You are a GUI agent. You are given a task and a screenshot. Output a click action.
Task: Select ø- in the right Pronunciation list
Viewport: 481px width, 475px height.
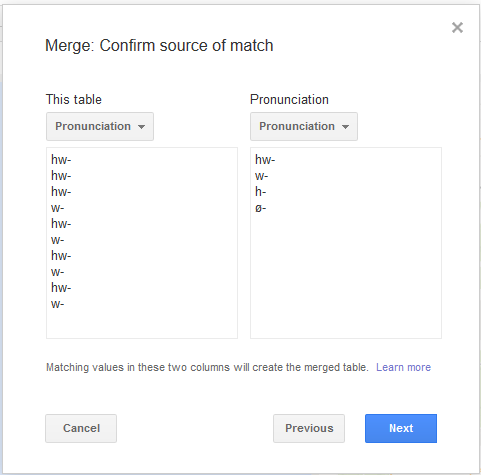pyautogui.click(x=261, y=208)
